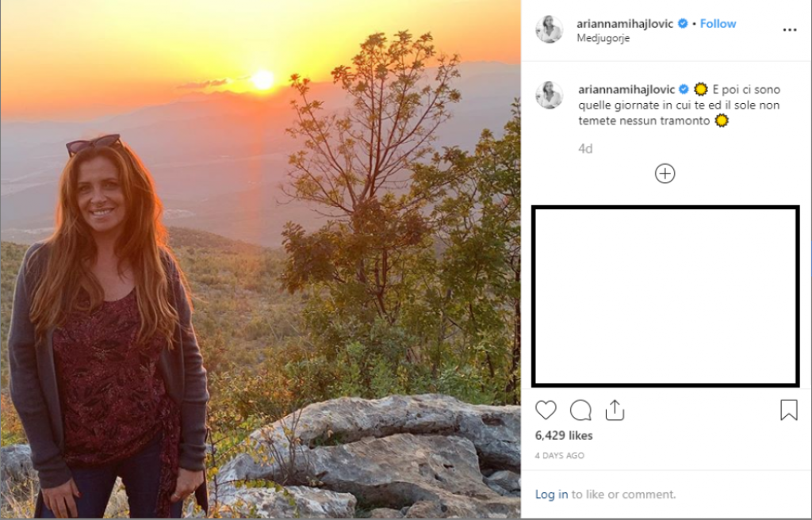The height and width of the screenshot is (520, 812).
Task: Share the post using the share icon
Action: coord(615,410)
